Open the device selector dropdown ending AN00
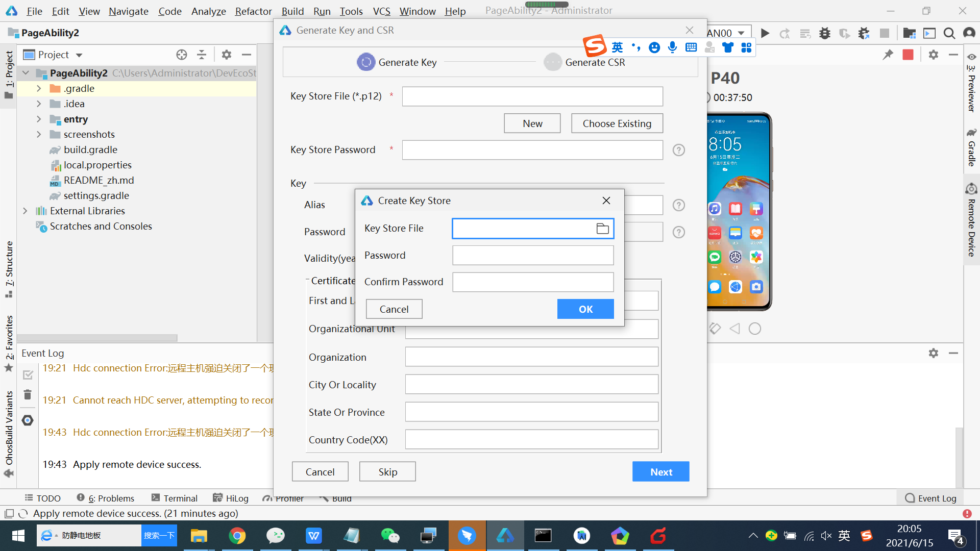 [741, 33]
